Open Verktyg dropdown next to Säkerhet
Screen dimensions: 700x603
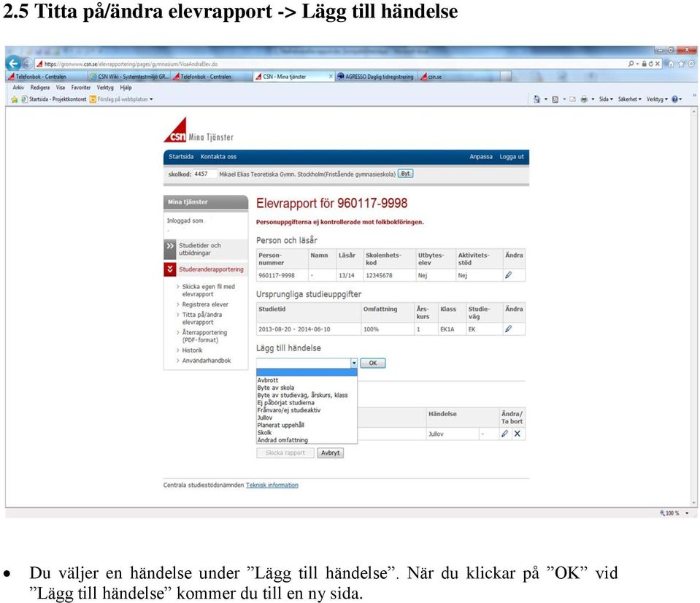pyautogui.click(x=657, y=99)
